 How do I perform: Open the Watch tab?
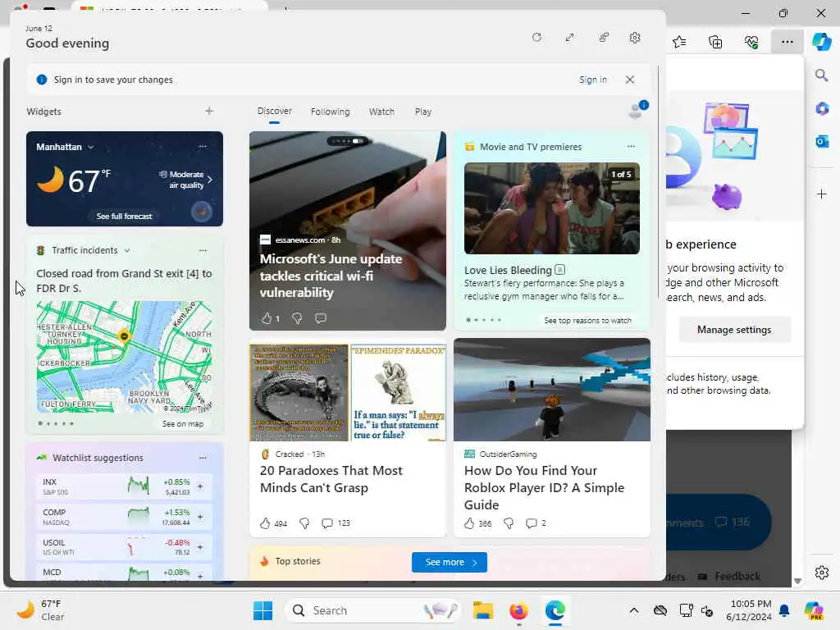tap(381, 112)
